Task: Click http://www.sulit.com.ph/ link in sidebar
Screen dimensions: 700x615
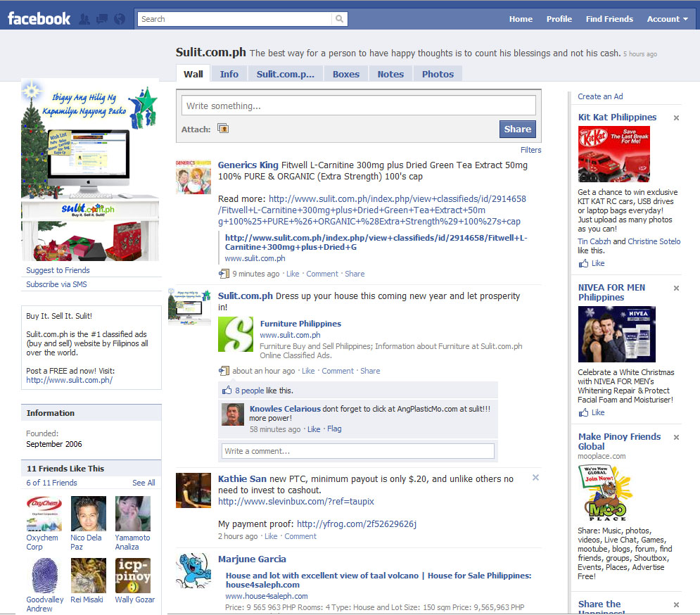Action: click(69, 380)
